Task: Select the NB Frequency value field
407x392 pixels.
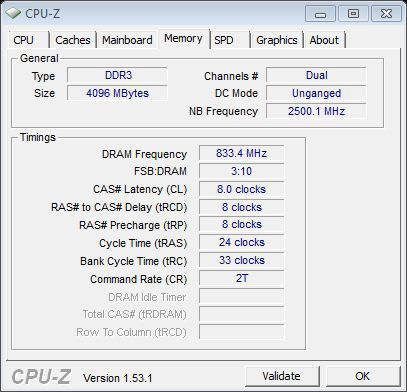Action: pyautogui.click(x=316, y=111)
